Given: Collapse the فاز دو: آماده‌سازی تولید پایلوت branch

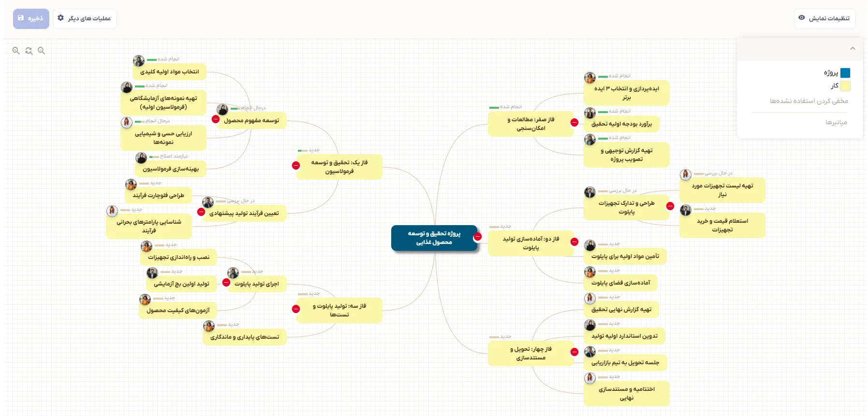Looking at the screenshot, I should coord(574,242).
